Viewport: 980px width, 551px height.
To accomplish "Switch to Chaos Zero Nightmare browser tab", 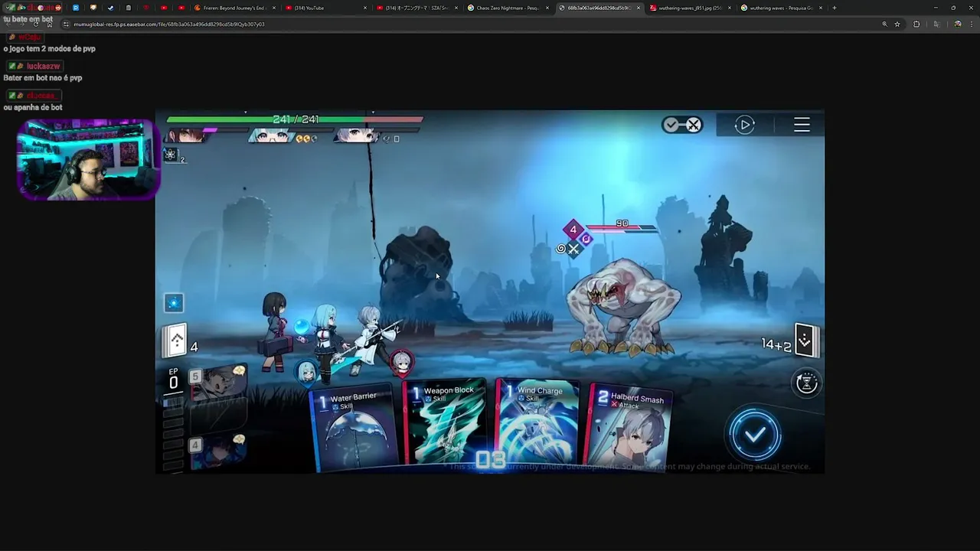I will 509,8.
